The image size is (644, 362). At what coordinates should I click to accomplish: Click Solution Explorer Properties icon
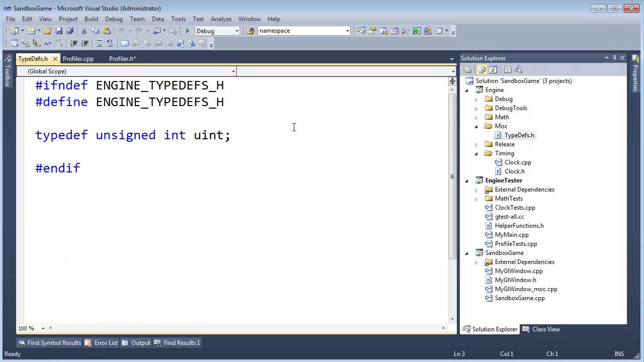pos(467,70)
